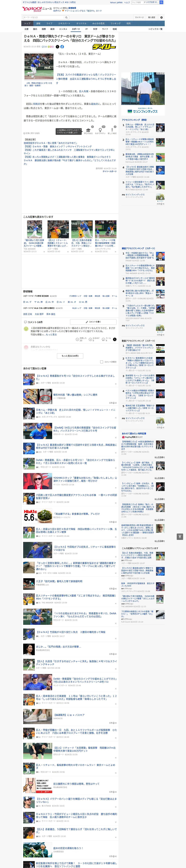Click the keyword search magnifier icon
Image resolution: width=186 pixels, height=868 pixels.
(66, 17)
